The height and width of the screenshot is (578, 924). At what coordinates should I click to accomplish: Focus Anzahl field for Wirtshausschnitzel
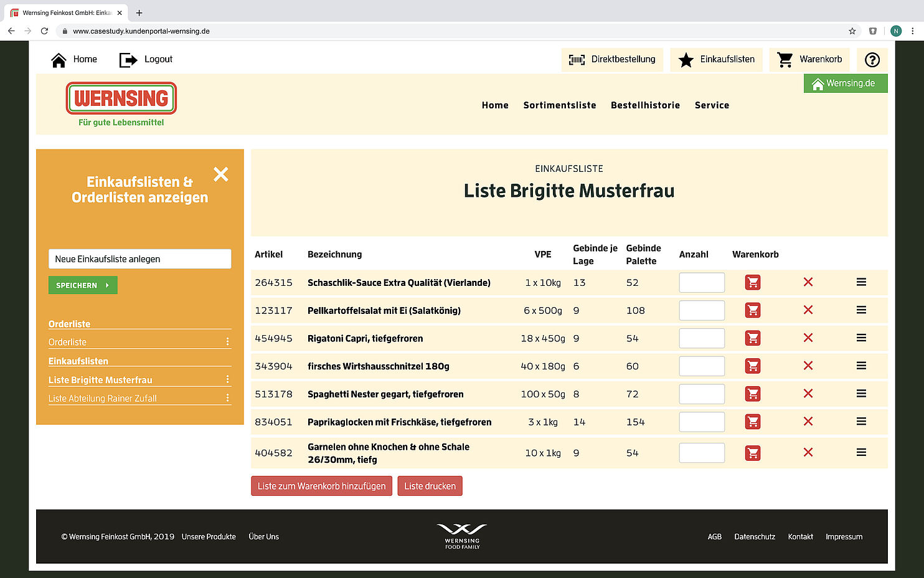(x=702, y=366)
